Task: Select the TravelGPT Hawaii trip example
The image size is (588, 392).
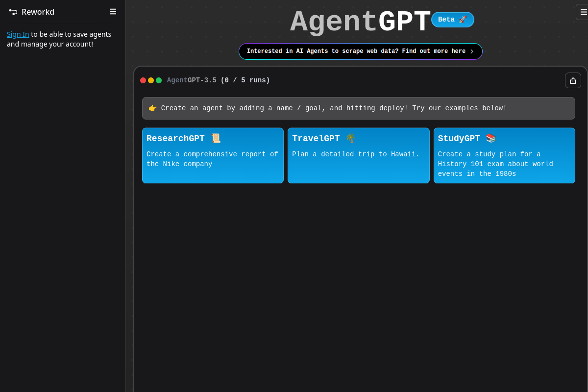Action: (x=358, y=155)
